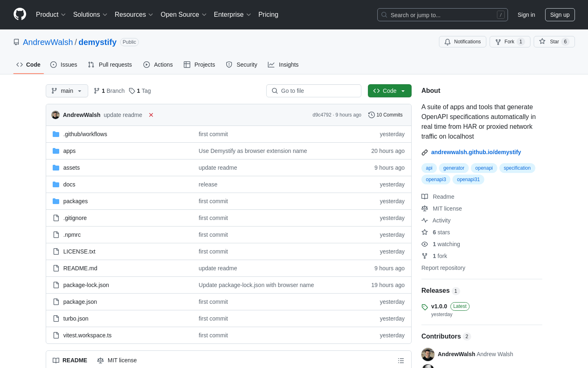Select the README tab below the file list
The height and width of the screenshot is (368, 588).
pos(70,360)
